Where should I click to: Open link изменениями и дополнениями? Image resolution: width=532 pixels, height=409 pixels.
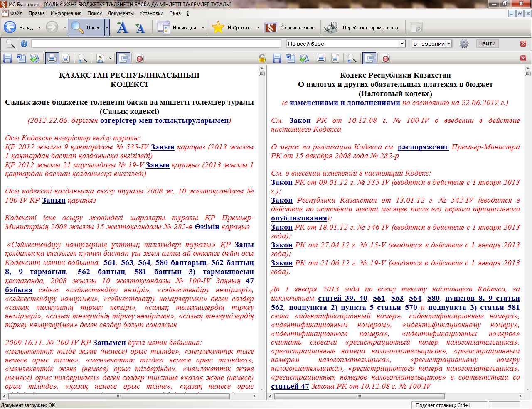(x=345, y=103)
